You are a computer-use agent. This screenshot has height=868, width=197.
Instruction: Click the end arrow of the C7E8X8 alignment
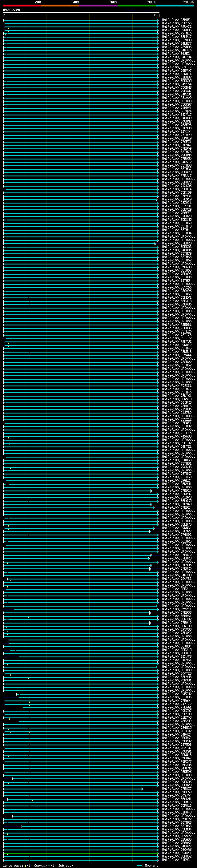coord(155,244)
